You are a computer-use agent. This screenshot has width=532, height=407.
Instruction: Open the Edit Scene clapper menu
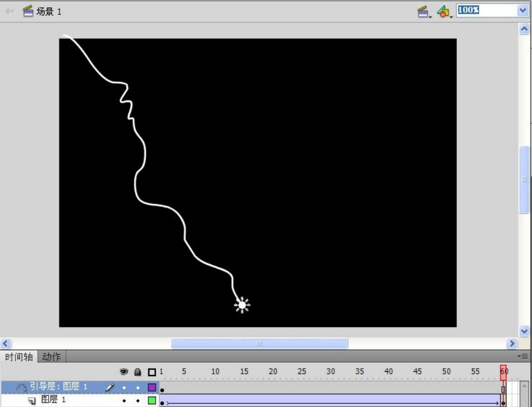(424, 12)
